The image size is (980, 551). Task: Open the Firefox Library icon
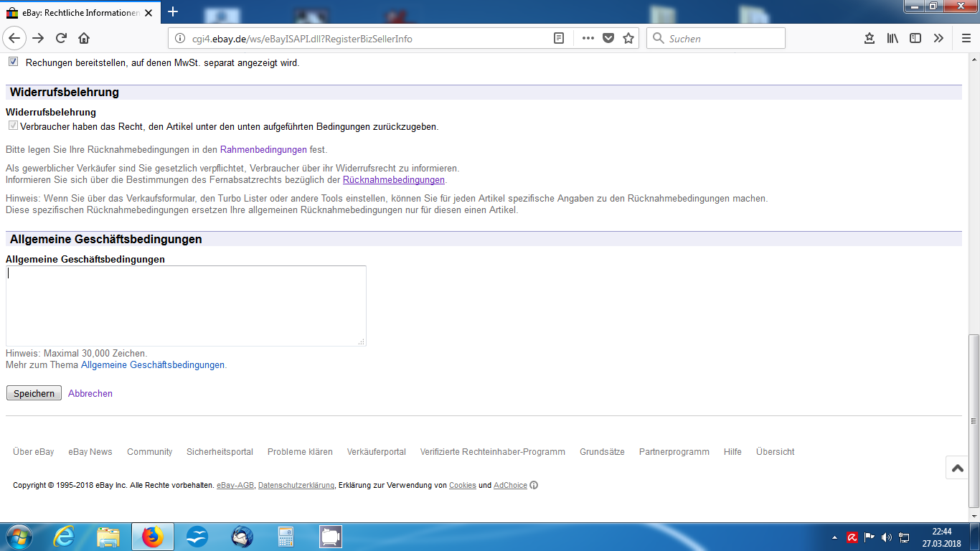coord(892,39)
